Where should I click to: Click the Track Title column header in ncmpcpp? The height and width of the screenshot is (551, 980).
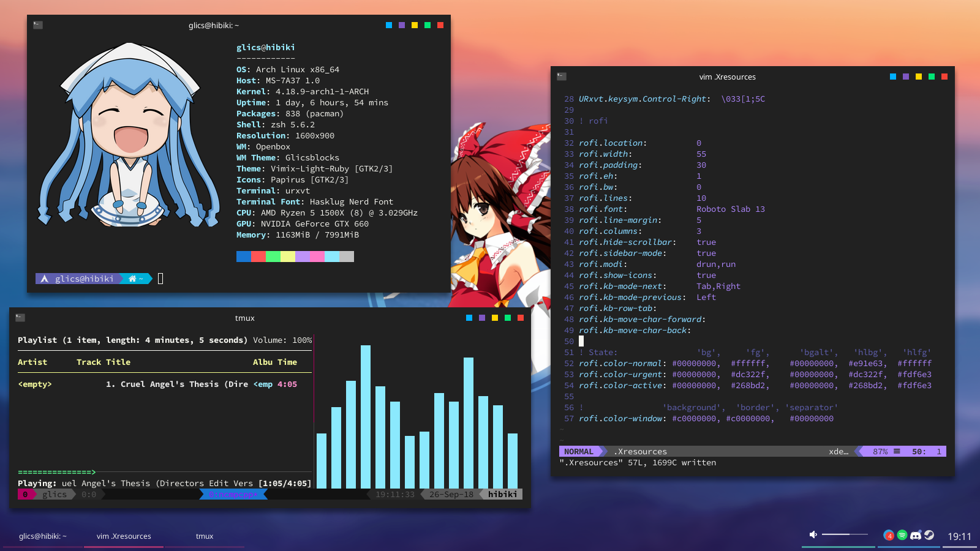[104, 362]
